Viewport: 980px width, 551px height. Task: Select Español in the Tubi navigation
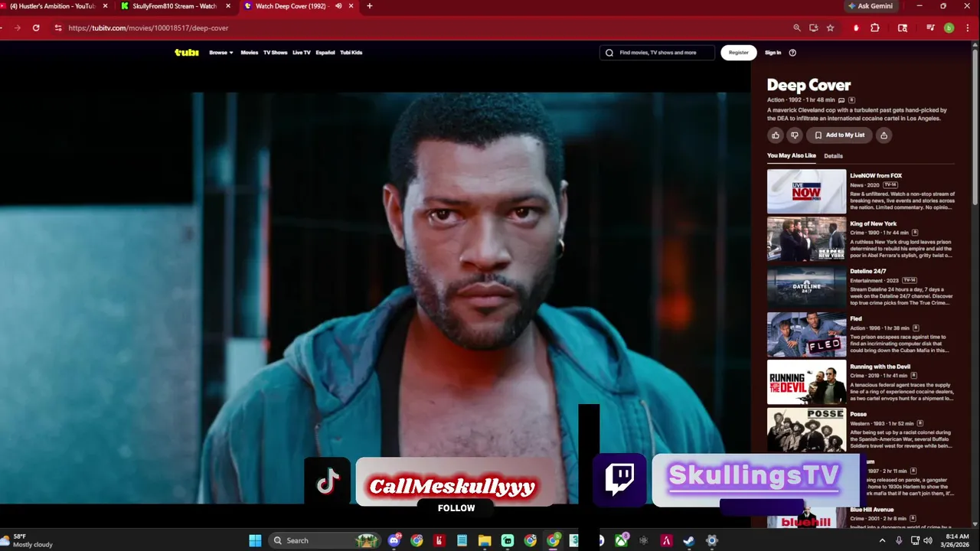[325, 53]
